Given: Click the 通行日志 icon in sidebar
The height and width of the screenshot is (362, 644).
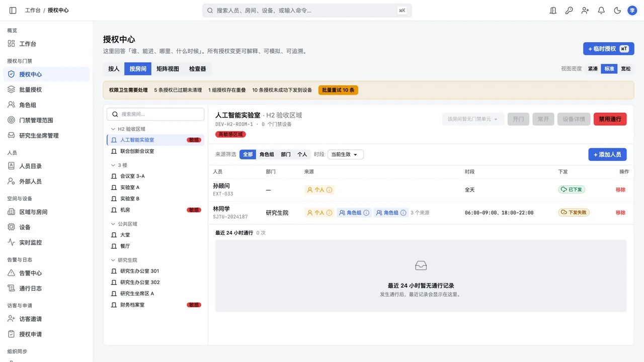Looking at the screenshot, I should [x=11, y=288].
